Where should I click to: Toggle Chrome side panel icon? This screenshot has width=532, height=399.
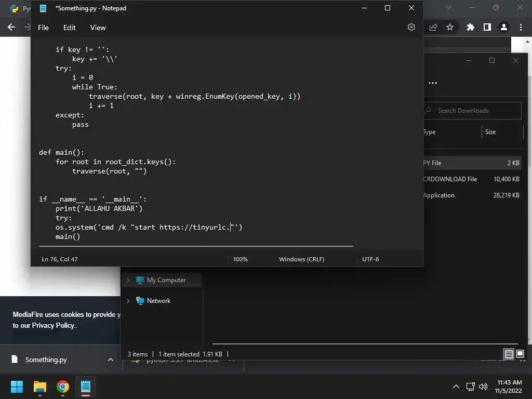[487, 27]
